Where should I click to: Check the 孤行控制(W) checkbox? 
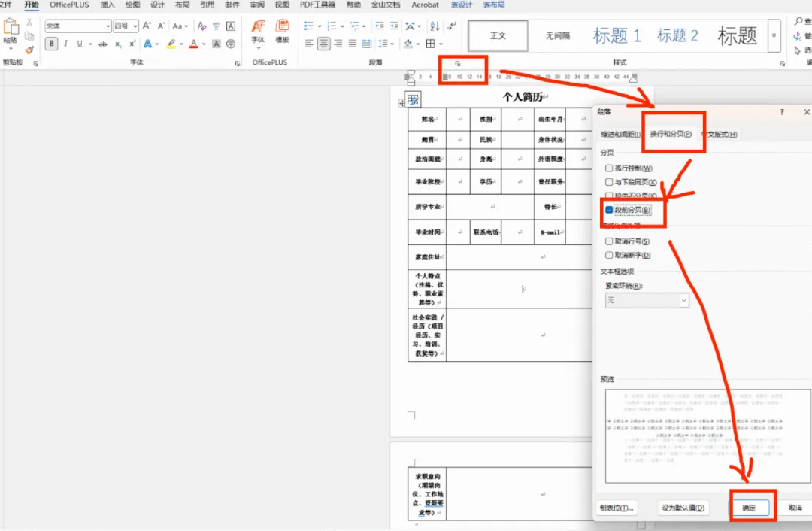[x=609, y=168]
